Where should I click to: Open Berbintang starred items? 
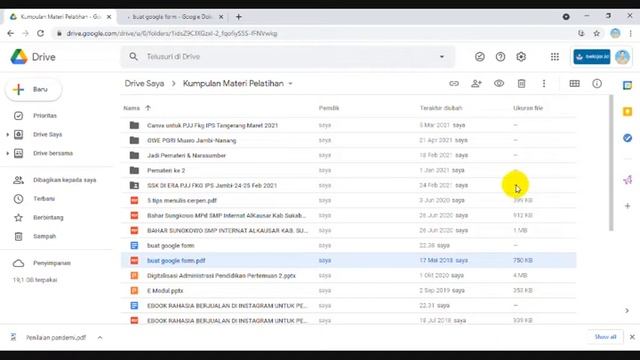[48, 218]
